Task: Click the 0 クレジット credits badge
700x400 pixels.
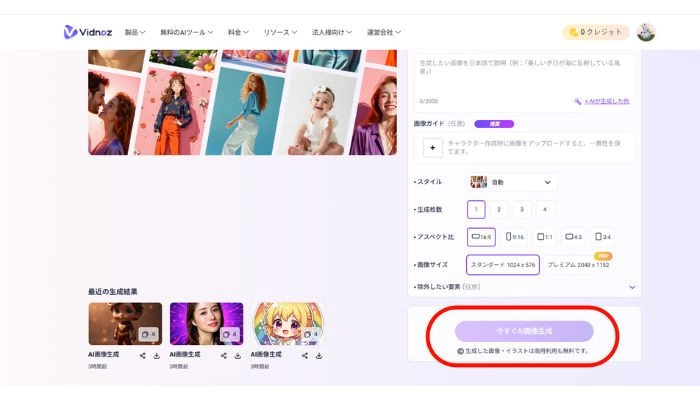Action: click(596, 32)
